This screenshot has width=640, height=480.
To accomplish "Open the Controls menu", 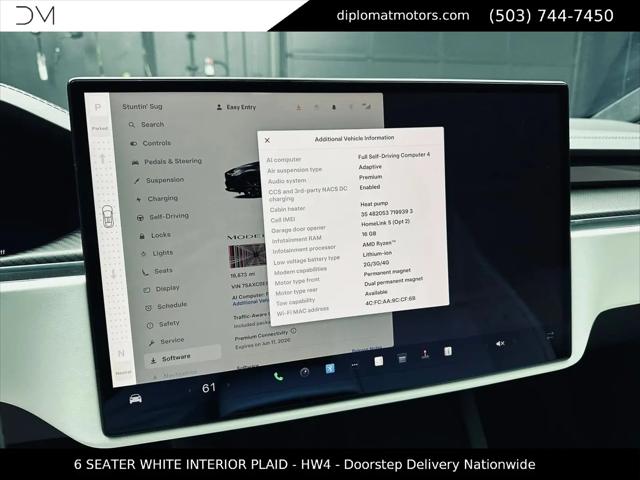I will [x=151, y=143].
